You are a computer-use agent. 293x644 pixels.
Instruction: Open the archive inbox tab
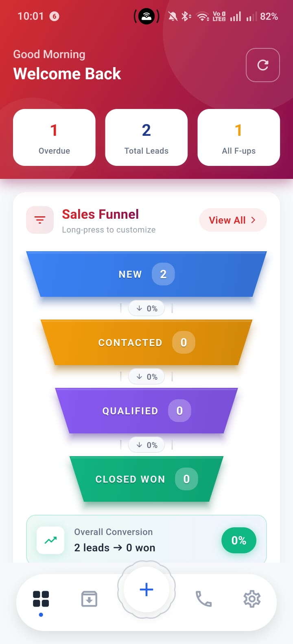coord(89,599)
